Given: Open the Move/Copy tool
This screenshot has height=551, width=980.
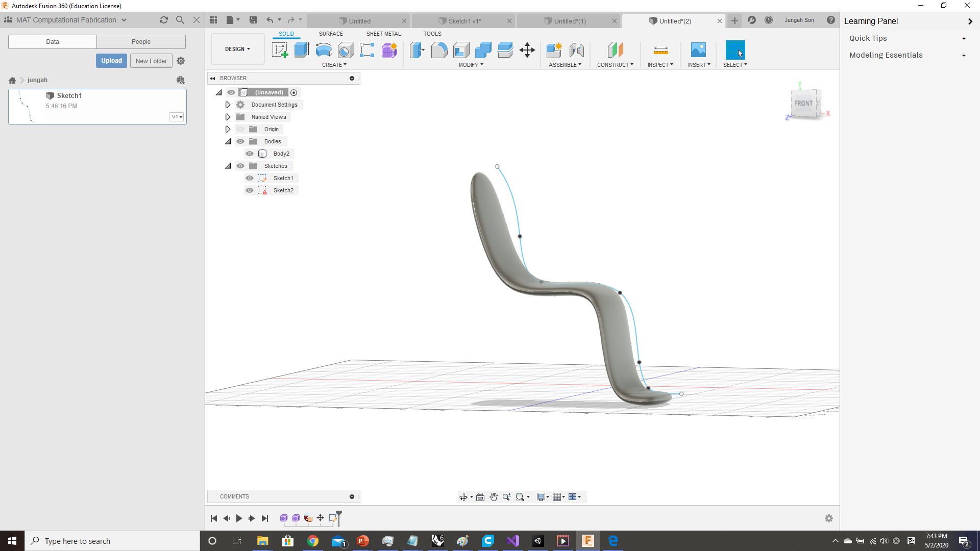Looking at the screenshot, I should 527,50.
